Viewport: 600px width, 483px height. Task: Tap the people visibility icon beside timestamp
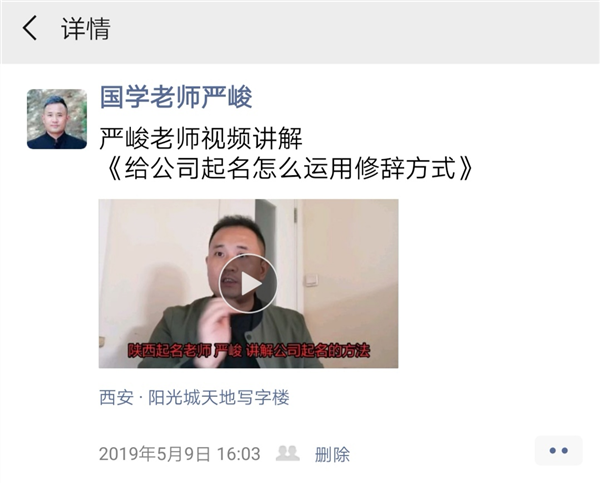(x=287, y=454)
